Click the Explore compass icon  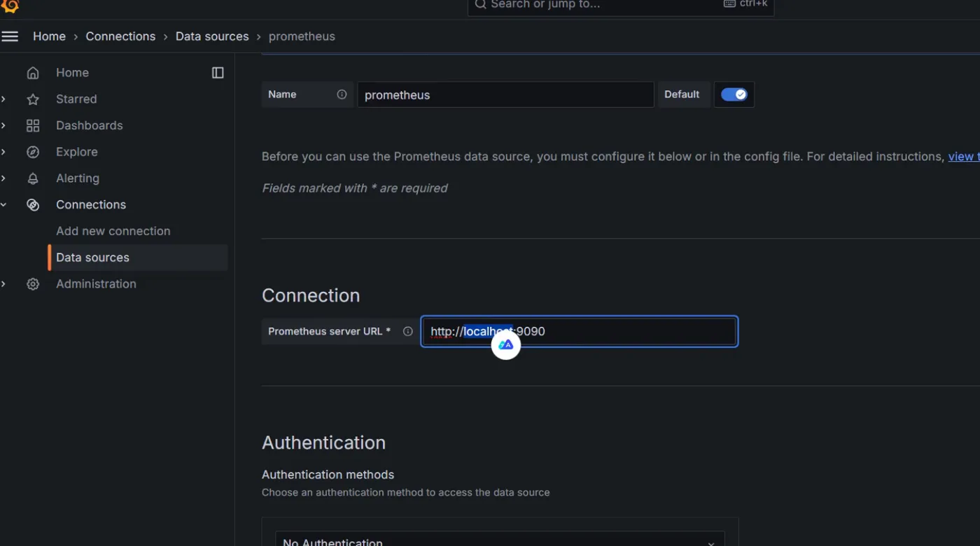coord(33,152)
